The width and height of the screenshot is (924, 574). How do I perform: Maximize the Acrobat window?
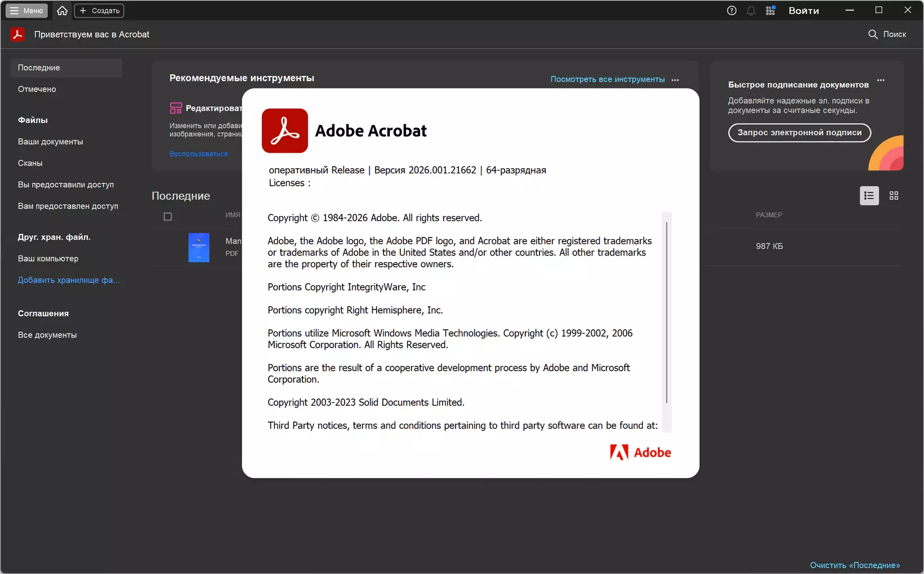point(878,10)
